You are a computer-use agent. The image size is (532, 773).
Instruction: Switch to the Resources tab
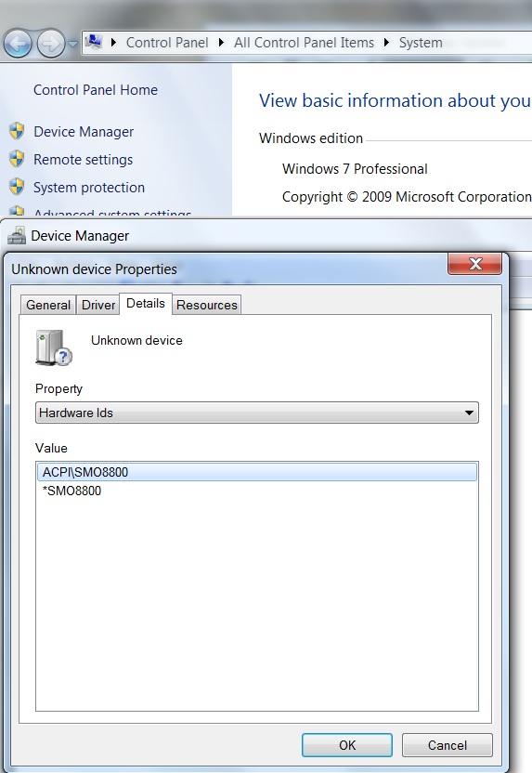pos(206,305)
